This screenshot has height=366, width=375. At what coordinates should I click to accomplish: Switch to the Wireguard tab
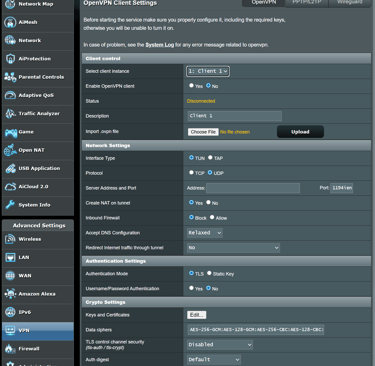click(350, 3)
